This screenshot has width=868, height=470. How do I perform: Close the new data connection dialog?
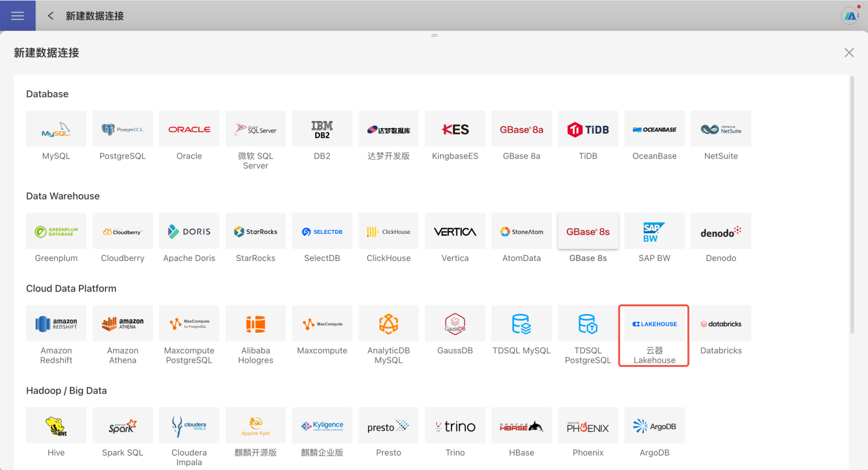coord(849,53)
